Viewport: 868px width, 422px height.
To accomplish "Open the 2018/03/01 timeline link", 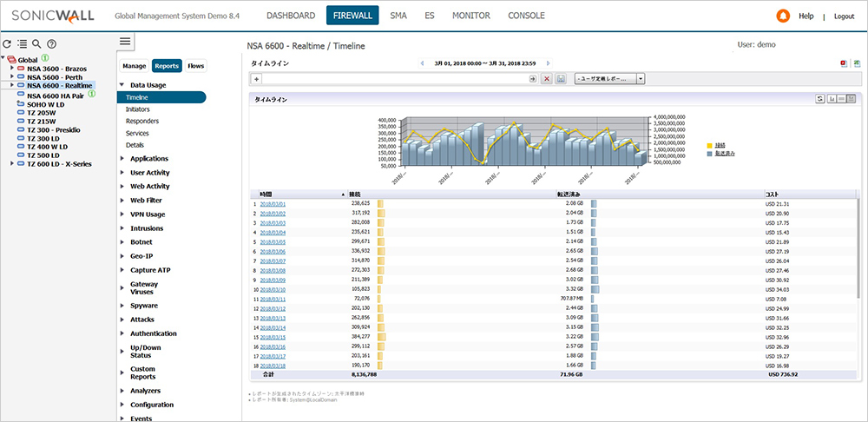I will [x=273, y=204].
